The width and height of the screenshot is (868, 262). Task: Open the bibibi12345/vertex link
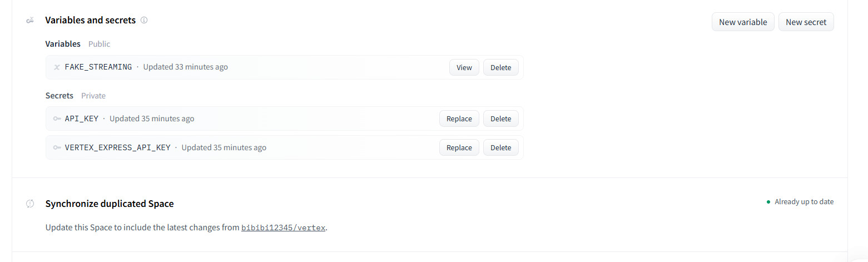point(283,228)
